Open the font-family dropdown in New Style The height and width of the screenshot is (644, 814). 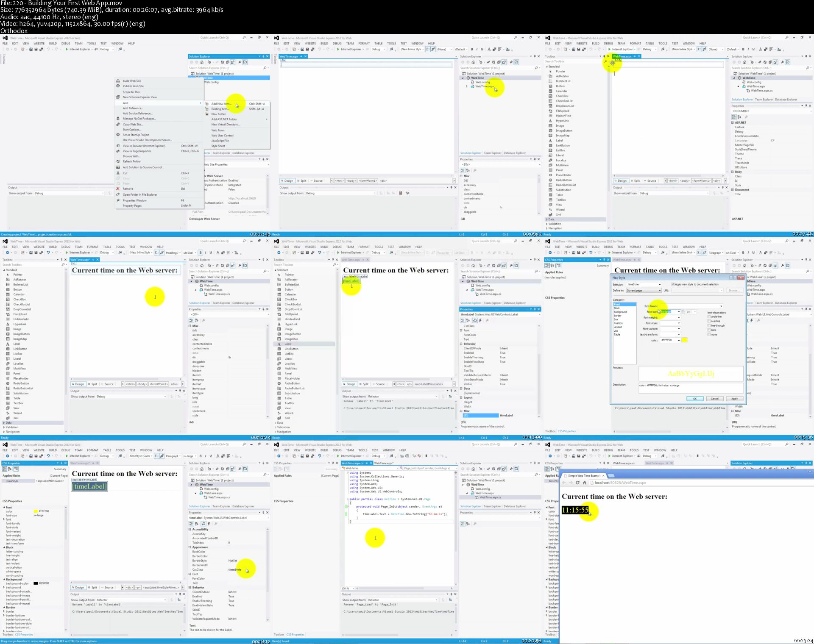pyautogui.click(x=721, y=306)
